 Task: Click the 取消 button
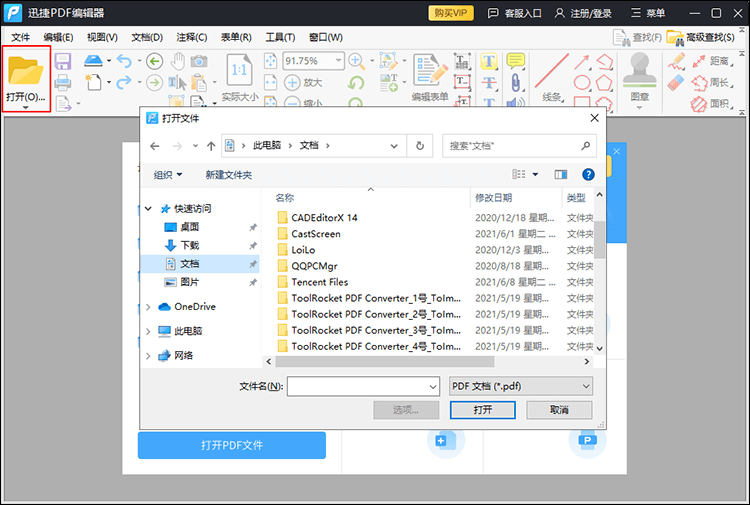pos(559,410)
